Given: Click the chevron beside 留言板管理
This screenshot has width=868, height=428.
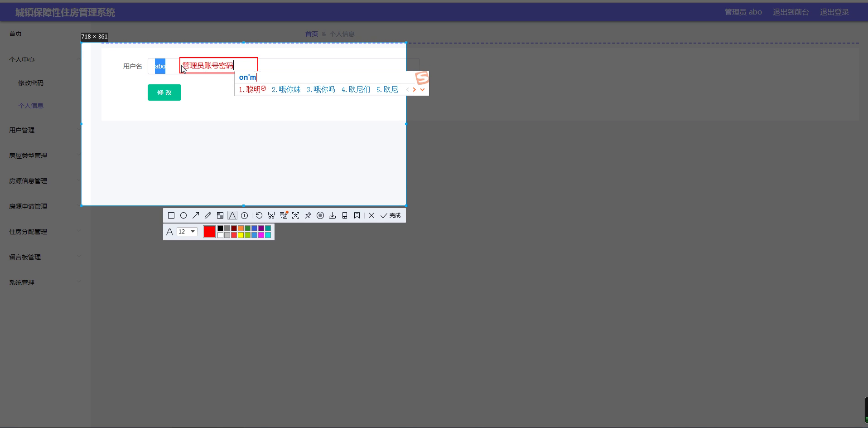Looking at the screenshot, I should [x=79, y=256].
